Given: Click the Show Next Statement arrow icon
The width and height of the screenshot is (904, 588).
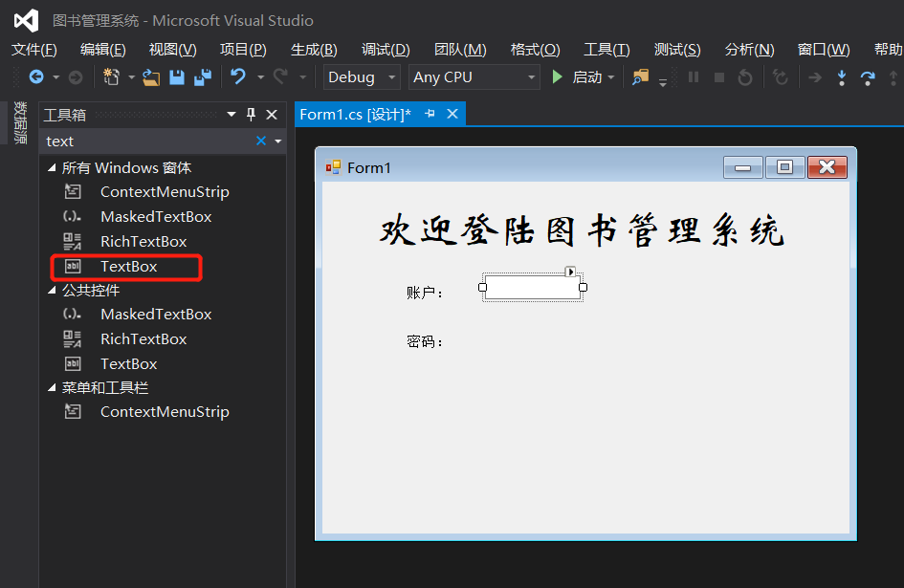Looking at the screenshot, I should [815, 77].
